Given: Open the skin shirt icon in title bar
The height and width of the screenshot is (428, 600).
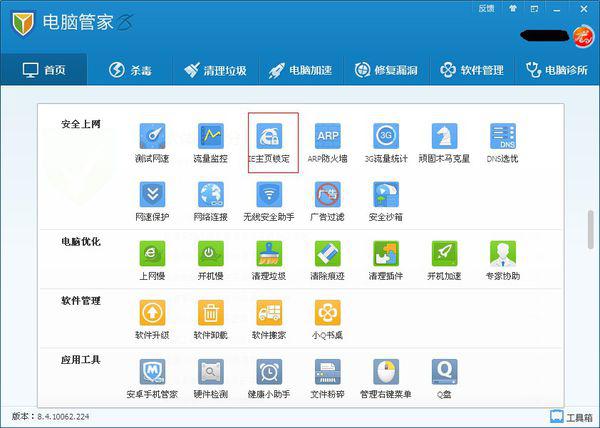Looking at the screenshot, I should click(513, 8).
